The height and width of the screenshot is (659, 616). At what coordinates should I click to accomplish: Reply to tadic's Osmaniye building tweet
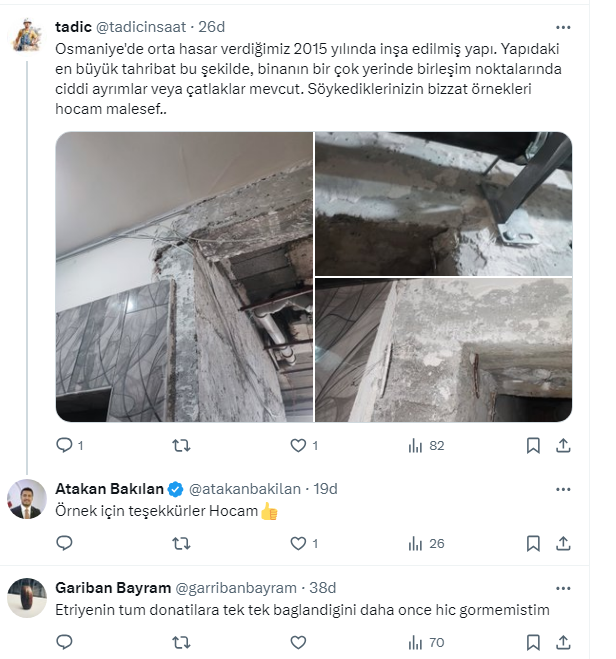[x=64, y=445]
